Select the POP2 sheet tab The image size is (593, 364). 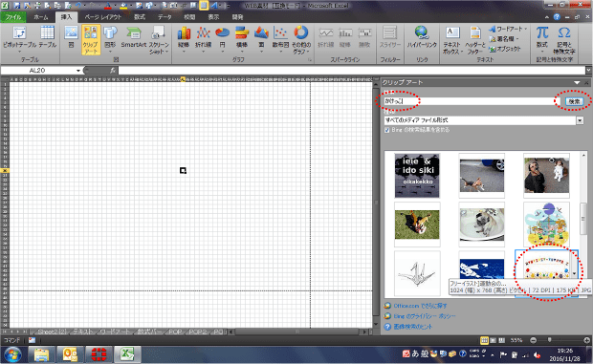(197, 332)
